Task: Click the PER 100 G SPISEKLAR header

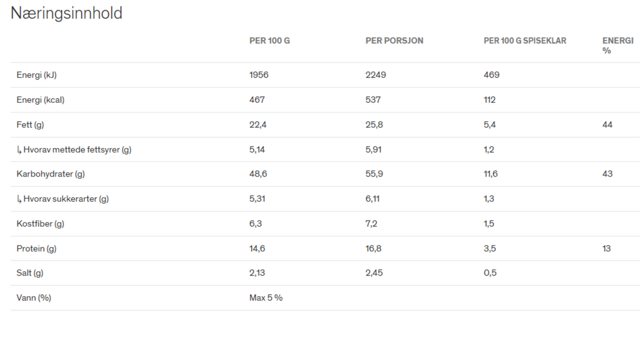Action: click(525, 41)
